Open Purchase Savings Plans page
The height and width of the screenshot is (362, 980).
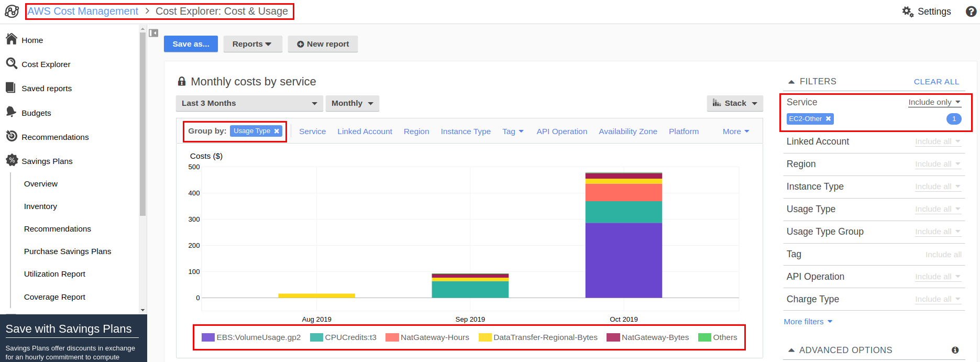tap(68, 251)
